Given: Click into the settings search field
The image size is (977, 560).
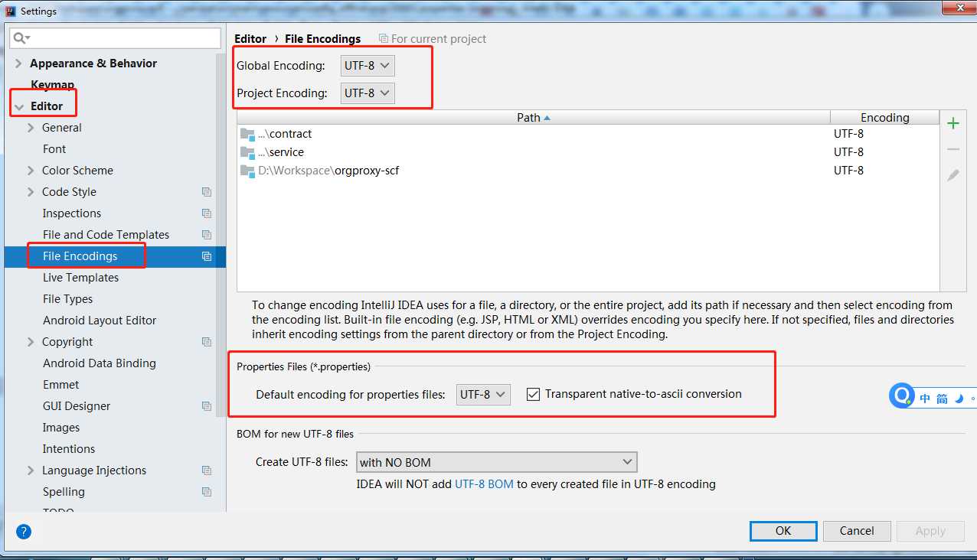Looking at the screenshot, I should point(115,37).
